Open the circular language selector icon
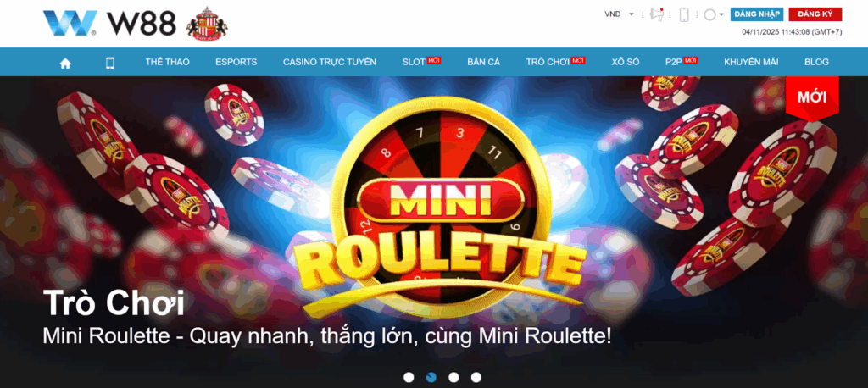This screenshot has width=868, height=388. [709, 15]
